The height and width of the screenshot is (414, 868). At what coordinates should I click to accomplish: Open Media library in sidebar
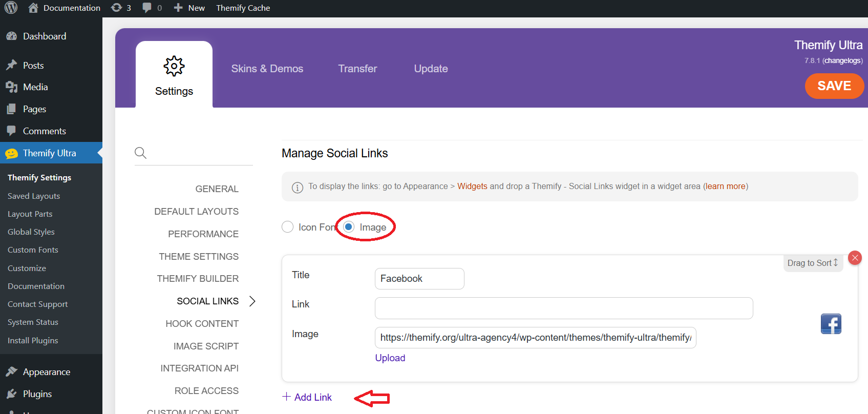[35, 87]
